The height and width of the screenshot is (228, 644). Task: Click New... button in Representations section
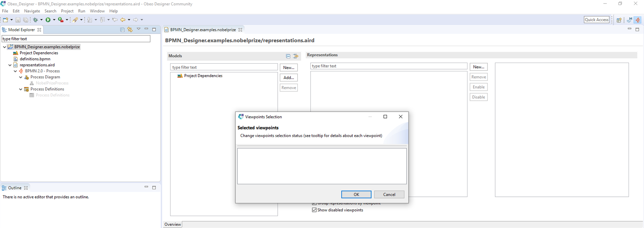pyautogui.click(x=479, y=67)
